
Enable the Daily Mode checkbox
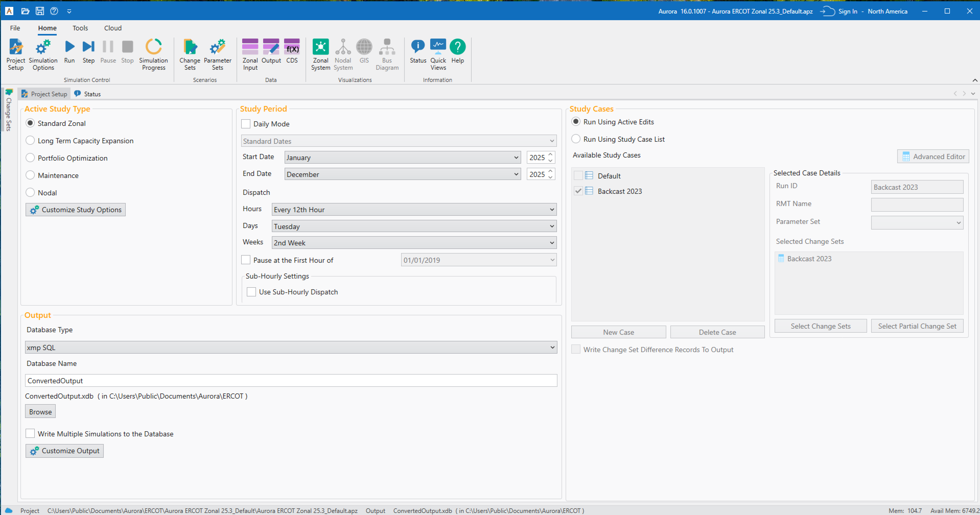[x=246, y=124]
